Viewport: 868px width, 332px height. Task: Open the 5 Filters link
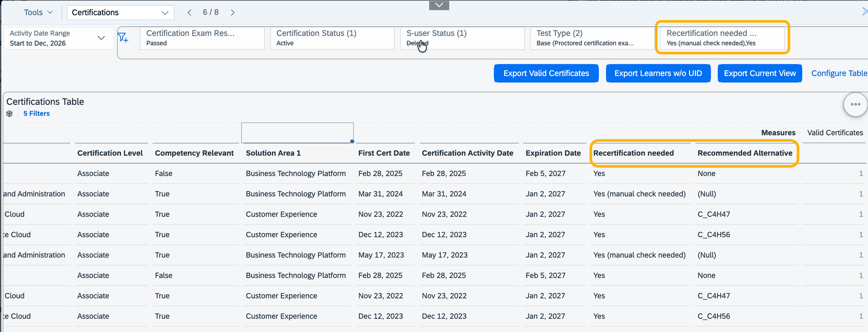(x=37, y=114)
